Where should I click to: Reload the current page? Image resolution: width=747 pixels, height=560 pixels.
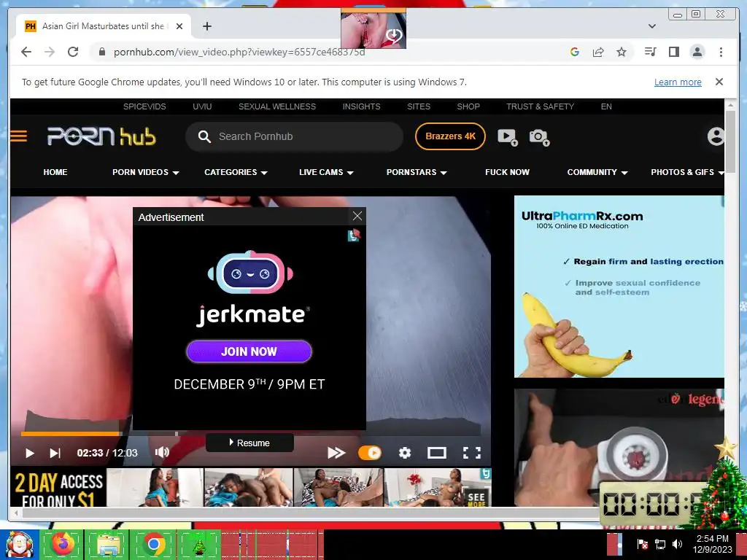click(73, 52)
